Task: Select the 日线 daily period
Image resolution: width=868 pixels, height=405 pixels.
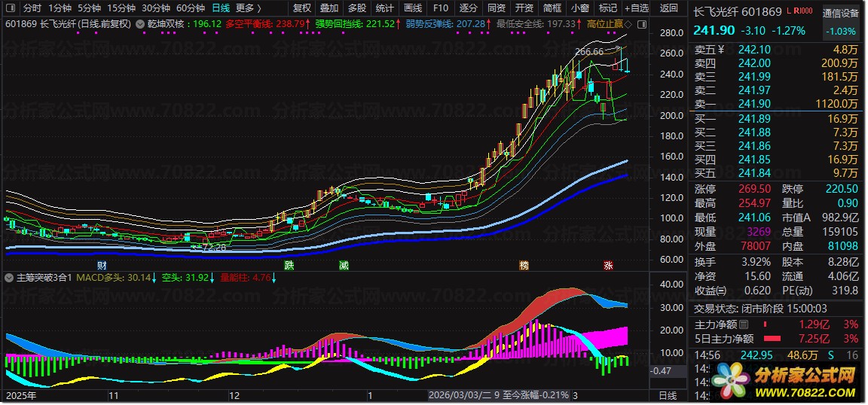Action: tap(221, 8)
